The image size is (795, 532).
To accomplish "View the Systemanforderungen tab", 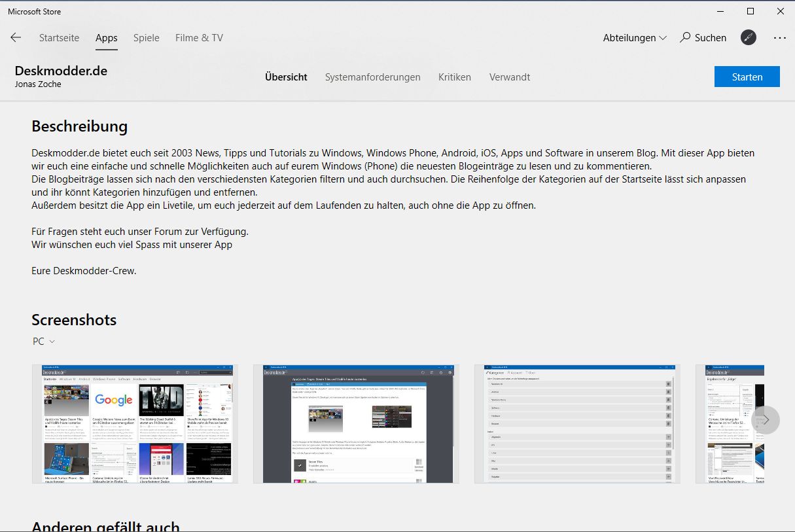I will pyautogui.click(x=373, y=77).
